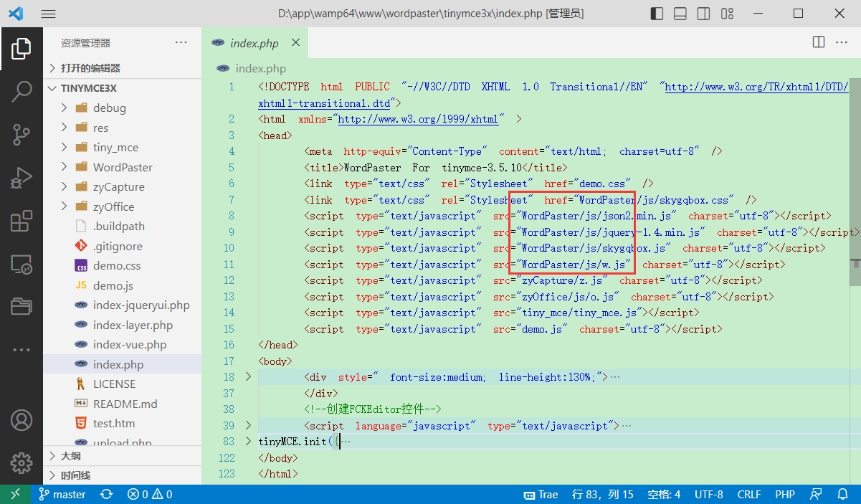Open demo.css in the file explorer
This screenshot has width=861, height=504.
(x=116, y=266)
